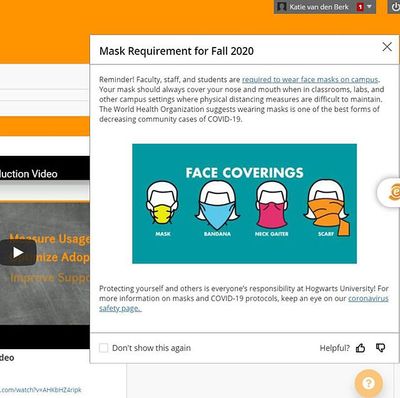Expand the user account dropdown arrow
400x398 pixels.
coord(369,7)
